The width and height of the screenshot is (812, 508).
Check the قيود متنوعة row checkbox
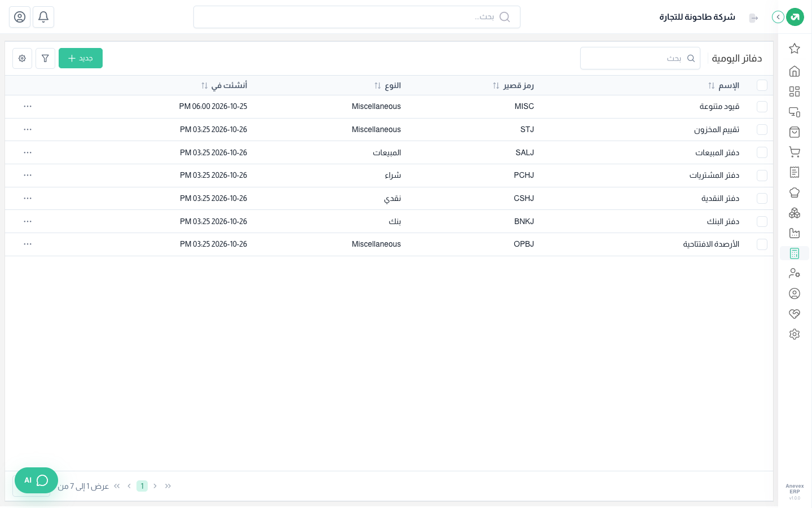[x=762, y=106]
